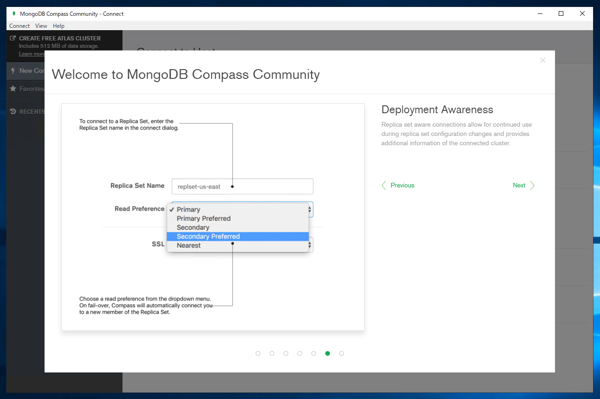Minimize the MongoDB Compass window

pyautogui.click(x=540, y=14)
